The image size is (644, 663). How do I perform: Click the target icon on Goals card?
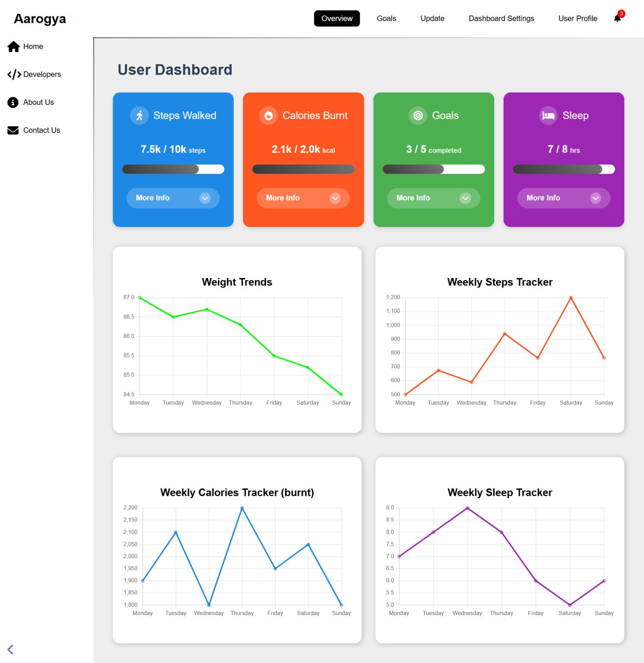click(418, 116)
